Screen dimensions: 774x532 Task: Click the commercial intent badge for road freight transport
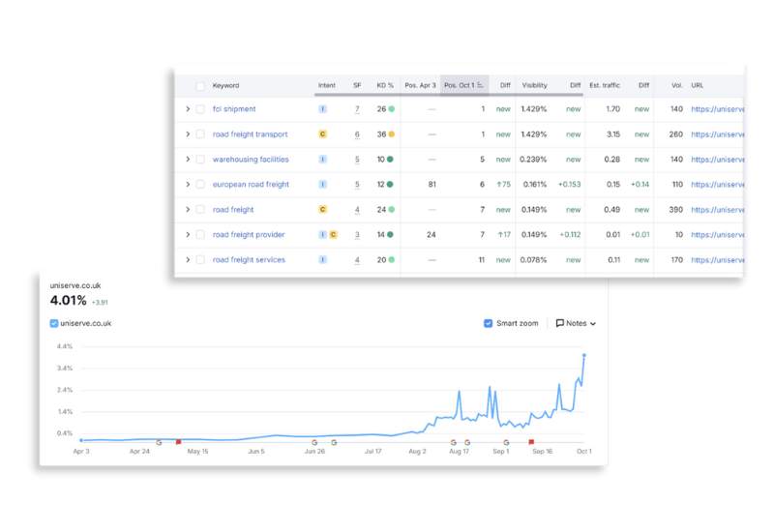tap(322, 134)
